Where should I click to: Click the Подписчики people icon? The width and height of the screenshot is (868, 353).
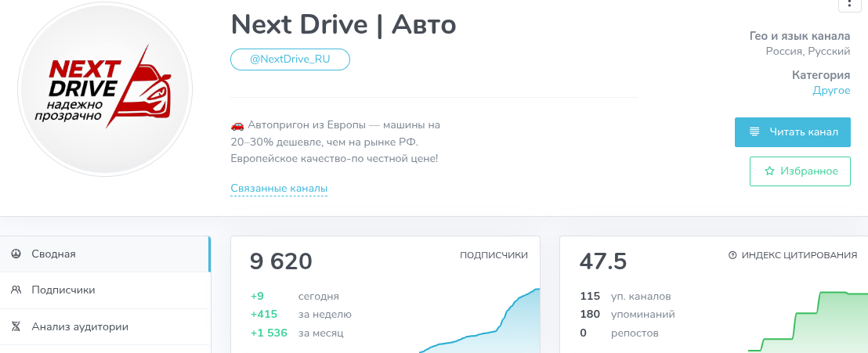[16, 290]
